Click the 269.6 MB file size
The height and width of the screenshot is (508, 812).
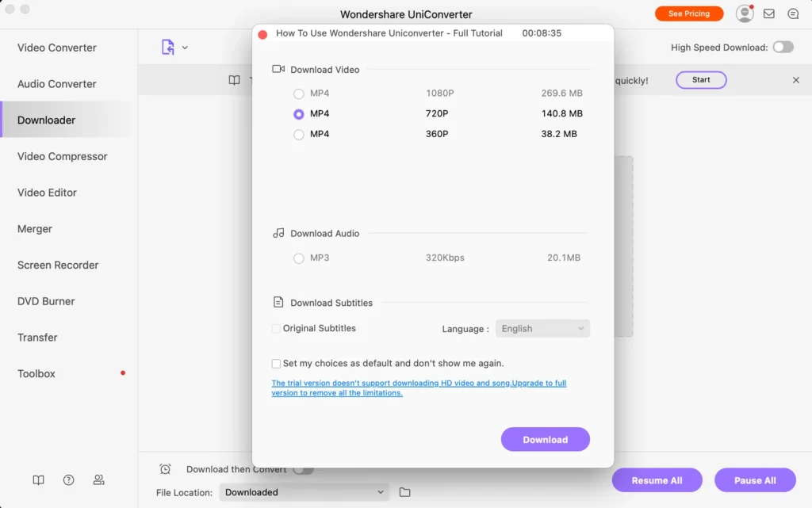point(562,93)
